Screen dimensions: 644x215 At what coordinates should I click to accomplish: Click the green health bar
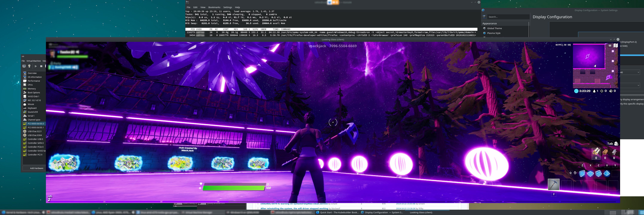point(234,188)
